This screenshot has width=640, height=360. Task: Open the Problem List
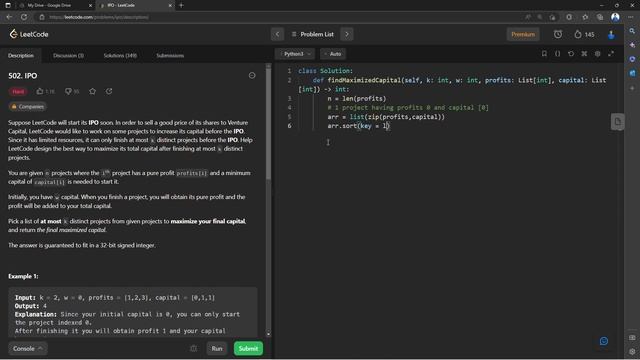(x=313, y=34)
